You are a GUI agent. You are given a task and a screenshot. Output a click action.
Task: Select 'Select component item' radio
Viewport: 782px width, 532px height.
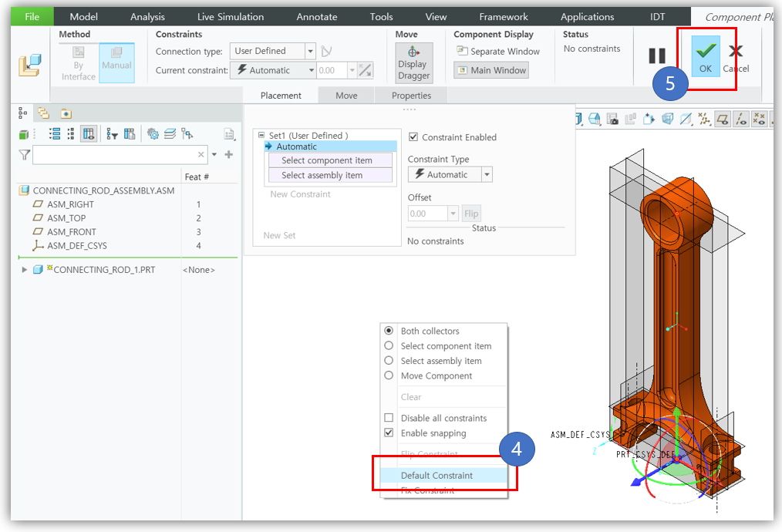[389, 345]
